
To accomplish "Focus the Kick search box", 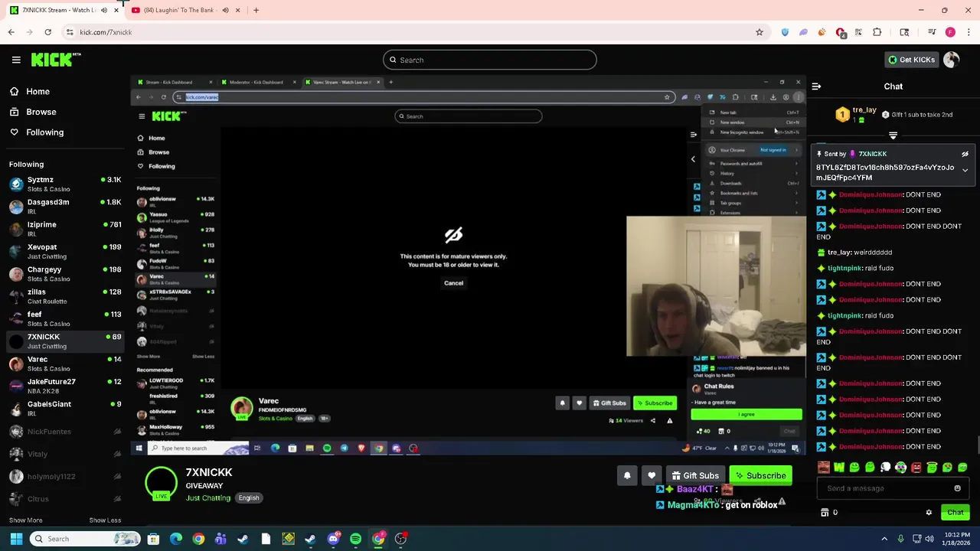I will click(x=490, y=60).
